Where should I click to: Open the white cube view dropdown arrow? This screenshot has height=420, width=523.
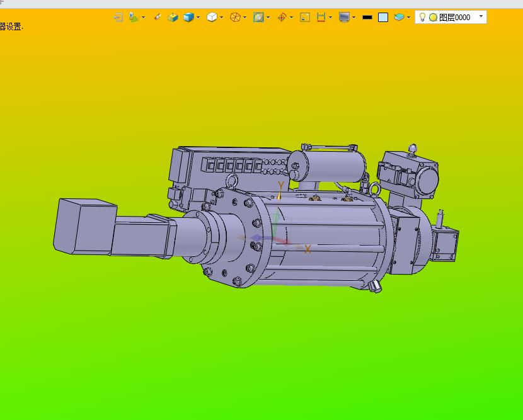tap(221, 18)
